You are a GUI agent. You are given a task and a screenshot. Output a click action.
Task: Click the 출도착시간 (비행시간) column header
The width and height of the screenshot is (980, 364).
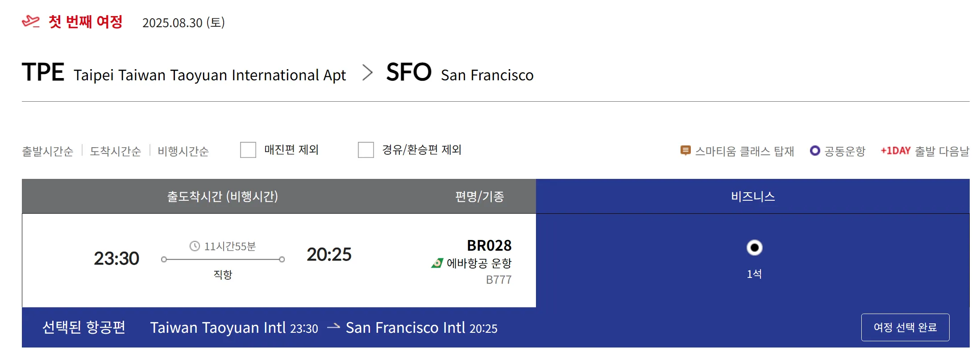click(x=222, y=196)
